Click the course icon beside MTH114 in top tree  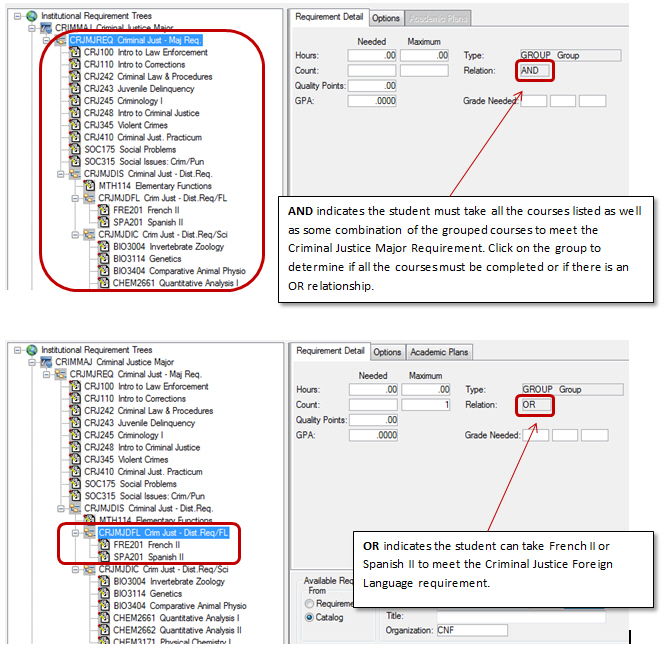89,186
